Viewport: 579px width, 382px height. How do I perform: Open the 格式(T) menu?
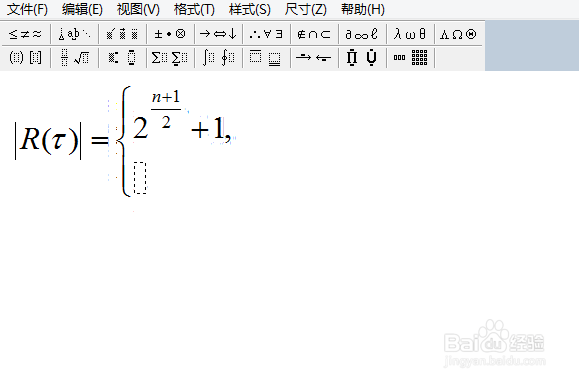pos(194,9)
